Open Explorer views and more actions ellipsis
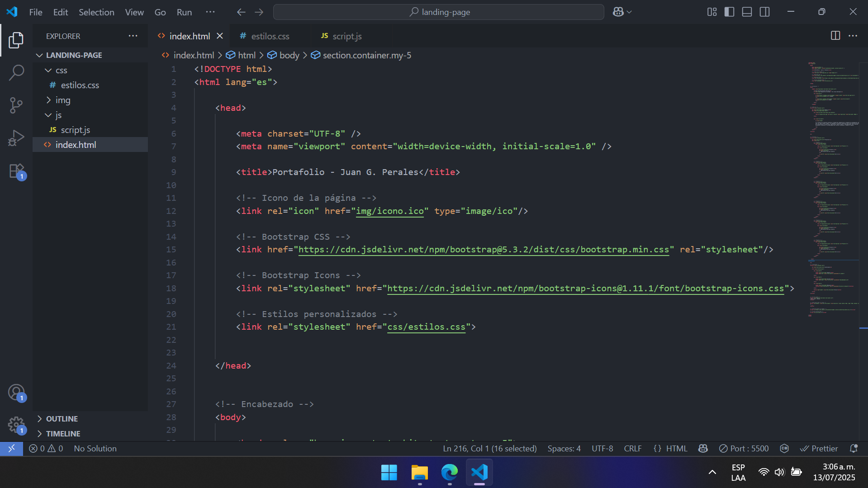The width and height of the screenshot is (868, 488). pos(133,36)
